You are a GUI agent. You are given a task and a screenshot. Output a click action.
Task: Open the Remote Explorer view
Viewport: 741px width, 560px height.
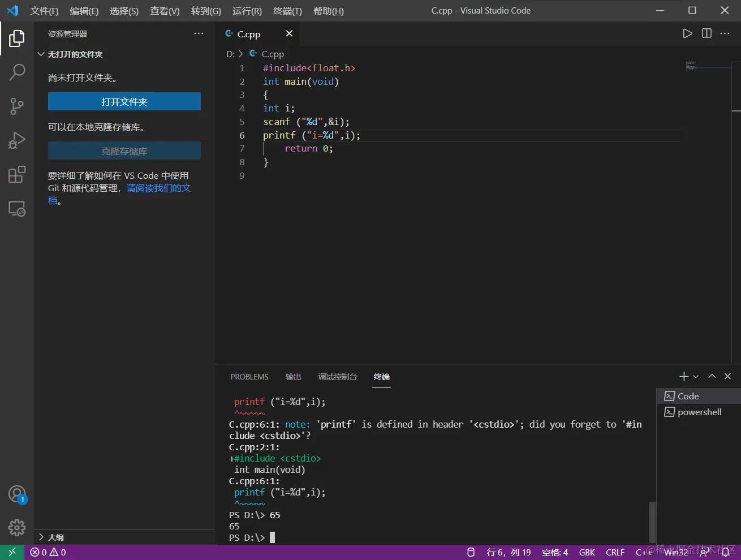(17, 209)
